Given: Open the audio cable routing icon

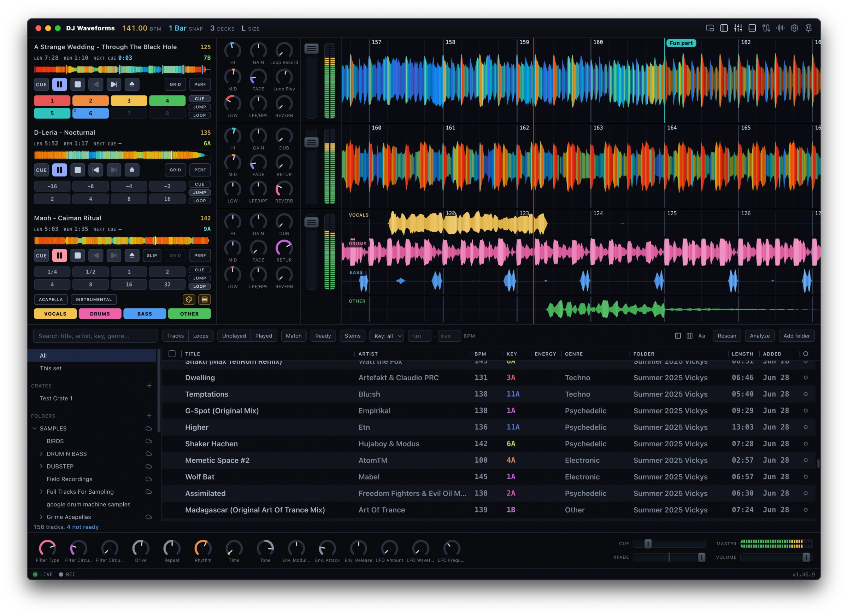Looking at the screenshot, I should (766, 28).
